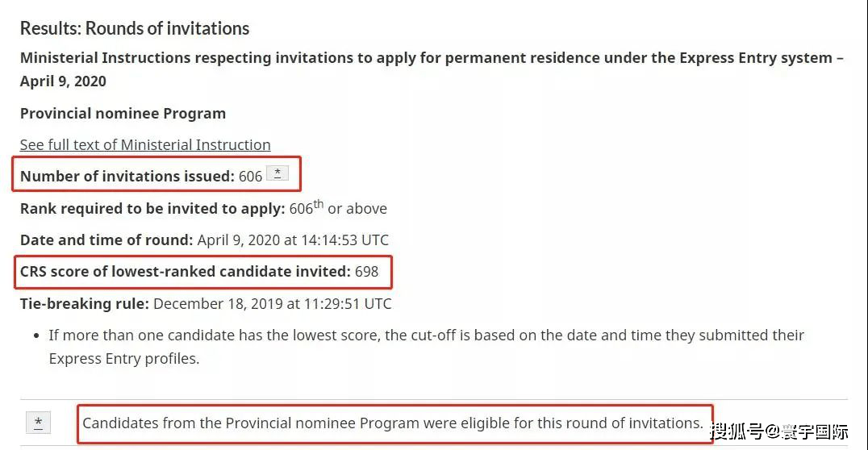
Task: Click the asterisk footnote marker in bottom row
Action: click(38, 423)
